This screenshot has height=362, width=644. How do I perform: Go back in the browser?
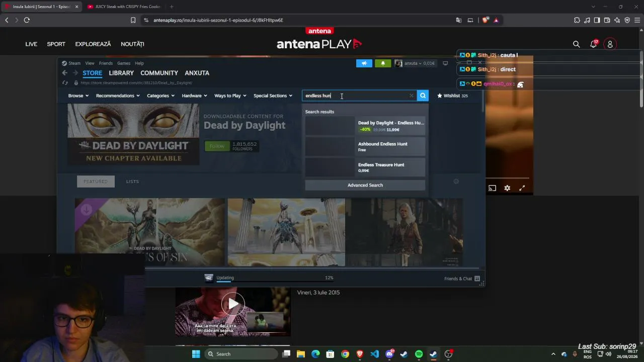click(7, 20)
